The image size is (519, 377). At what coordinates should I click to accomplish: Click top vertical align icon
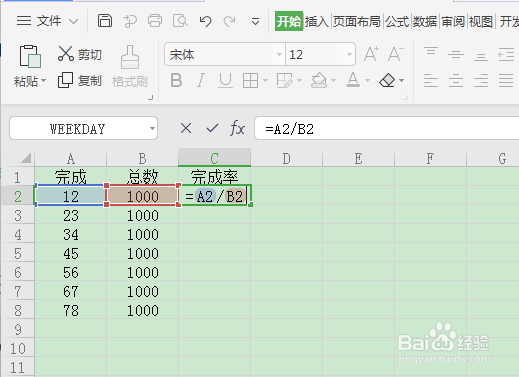tap(431, 53)
